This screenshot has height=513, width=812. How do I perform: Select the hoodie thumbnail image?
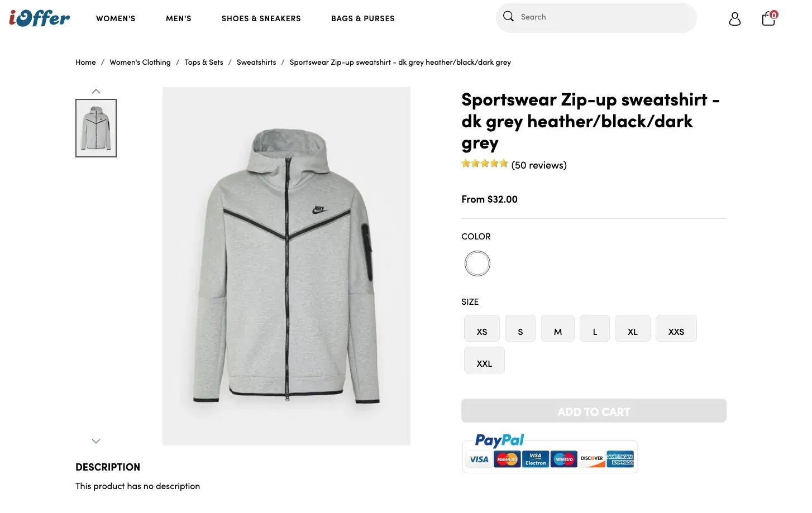click(x=96, y=128)
